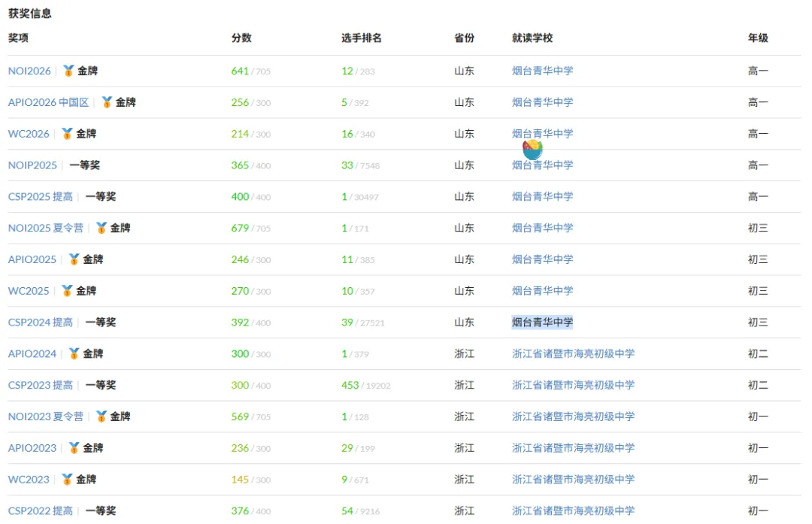Open the WC2025 contest link
This screenshot has width=812, height=524.
tap(29, 291)
